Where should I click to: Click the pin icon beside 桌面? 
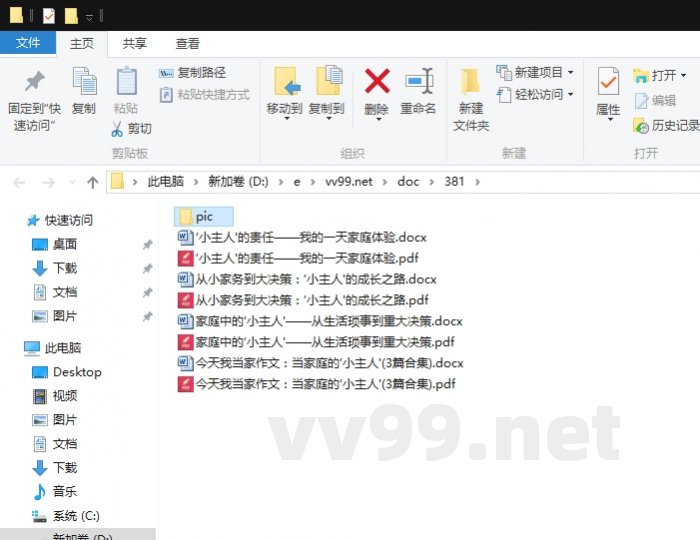[x=147, y=245]
